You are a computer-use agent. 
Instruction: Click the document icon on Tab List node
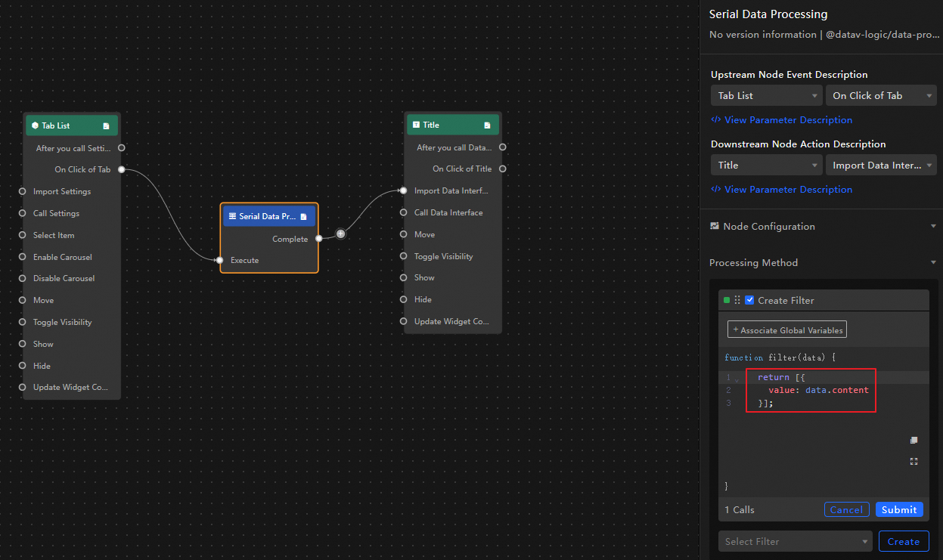pos(106,125)
